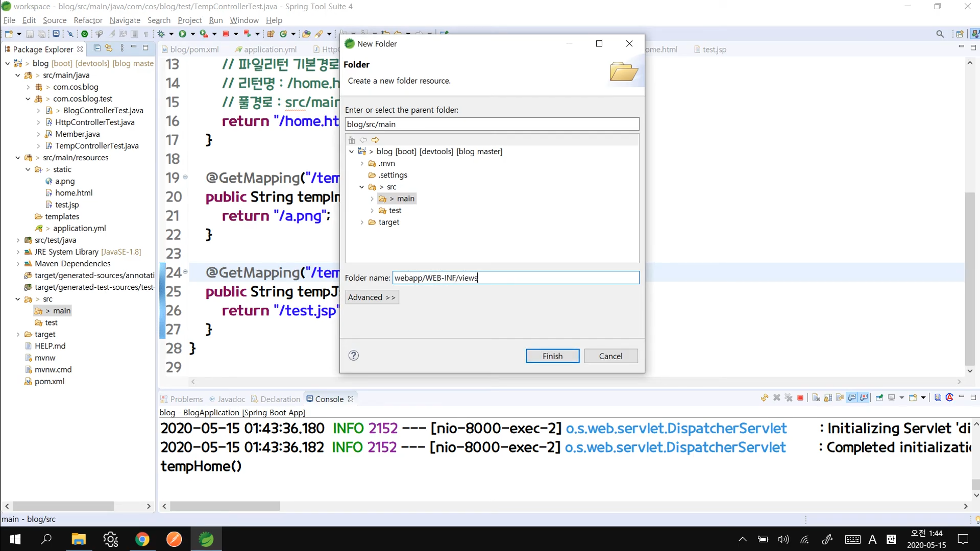Open the Run button dropdown arrow
The height and width of the screenshot is (551, 980).
coord(193,34)
